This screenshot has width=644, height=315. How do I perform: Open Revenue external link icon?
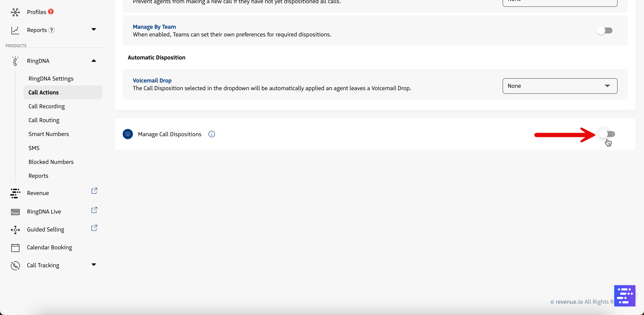[94, 191]
